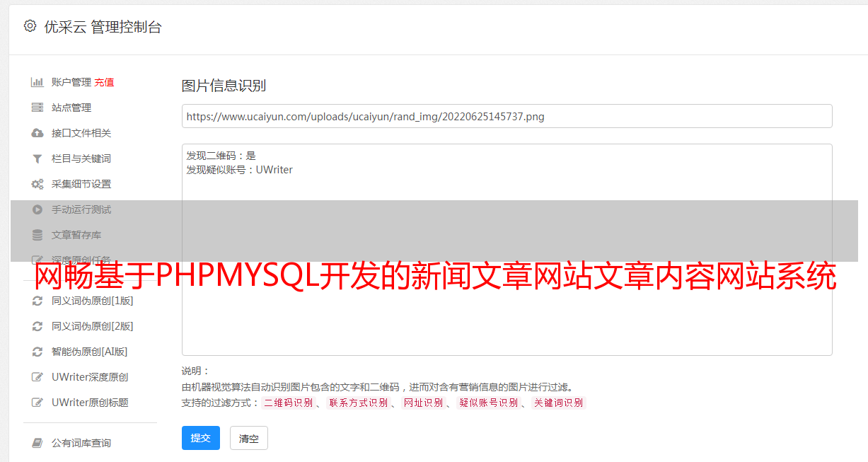This screenshot has height=462, width=868.
Task: Click the cloud upload icon for 接口文件相关
Action: click(x=37, y=133)
